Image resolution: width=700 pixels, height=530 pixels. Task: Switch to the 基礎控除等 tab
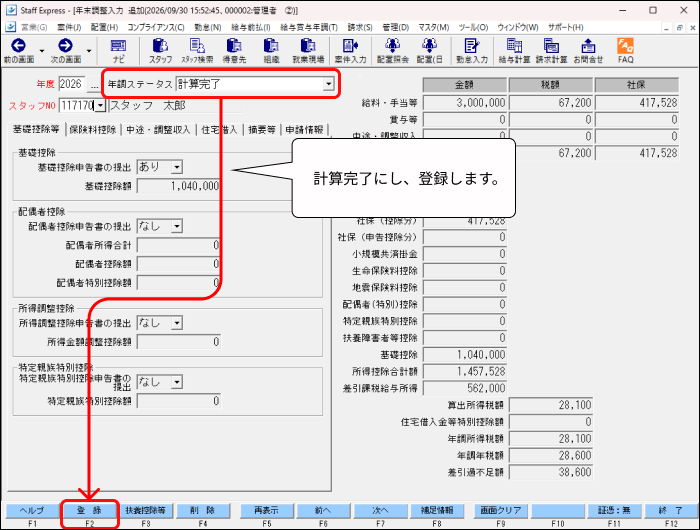click(x=36, y=129)
